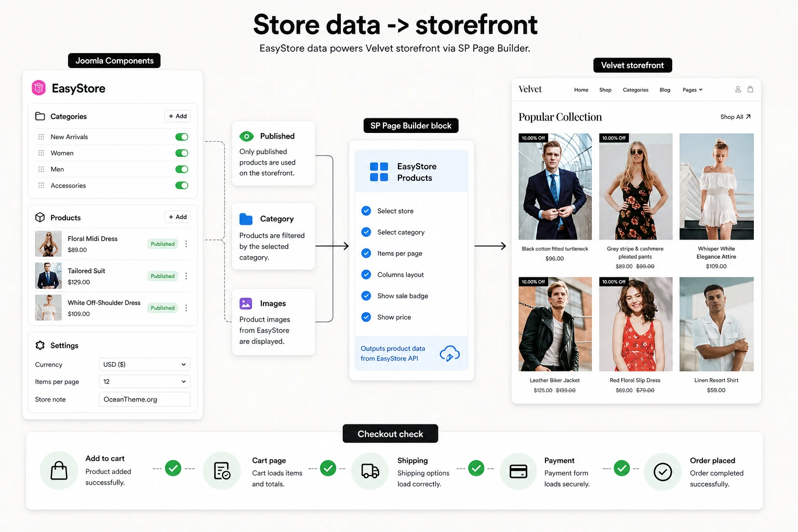Open the Velvet shopping bag icon
This screenshot has height=532, width=798.
pos(750,89)
